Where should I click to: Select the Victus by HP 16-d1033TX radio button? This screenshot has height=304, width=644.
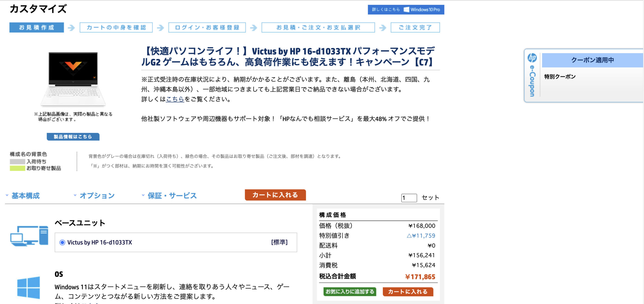[62, 242]
